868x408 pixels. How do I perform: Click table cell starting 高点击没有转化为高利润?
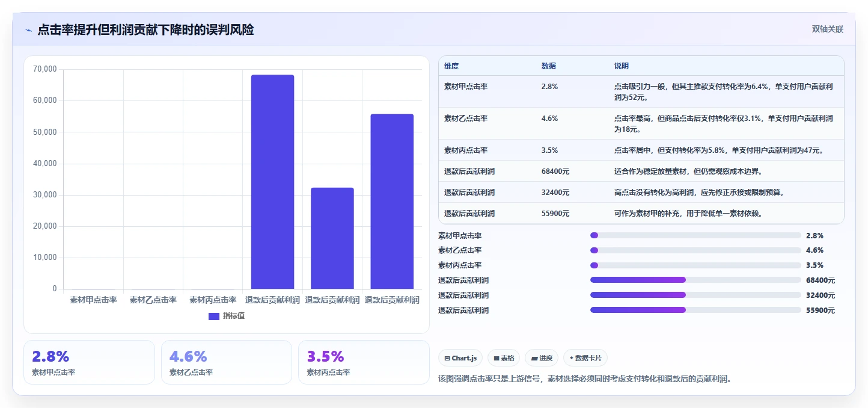(726, 192)
